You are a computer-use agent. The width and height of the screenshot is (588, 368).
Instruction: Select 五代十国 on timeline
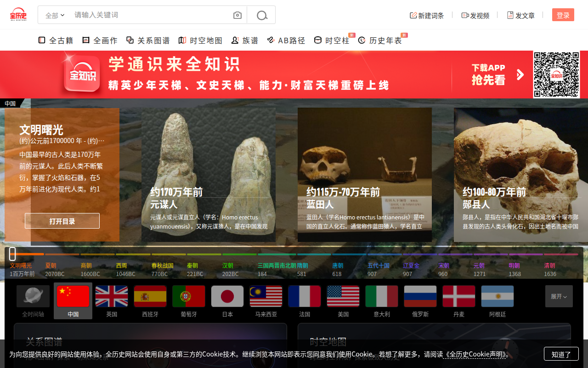click(x=379, y=270)
